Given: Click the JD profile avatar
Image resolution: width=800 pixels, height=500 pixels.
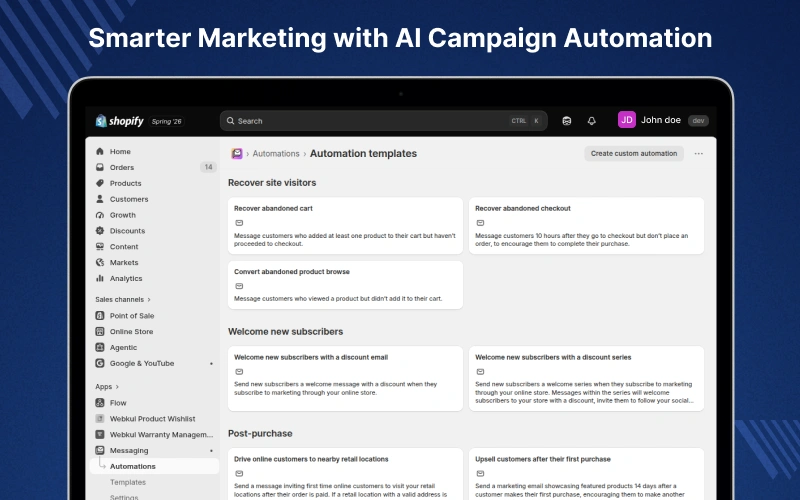Looking at the screenshot, I should 627,120.
